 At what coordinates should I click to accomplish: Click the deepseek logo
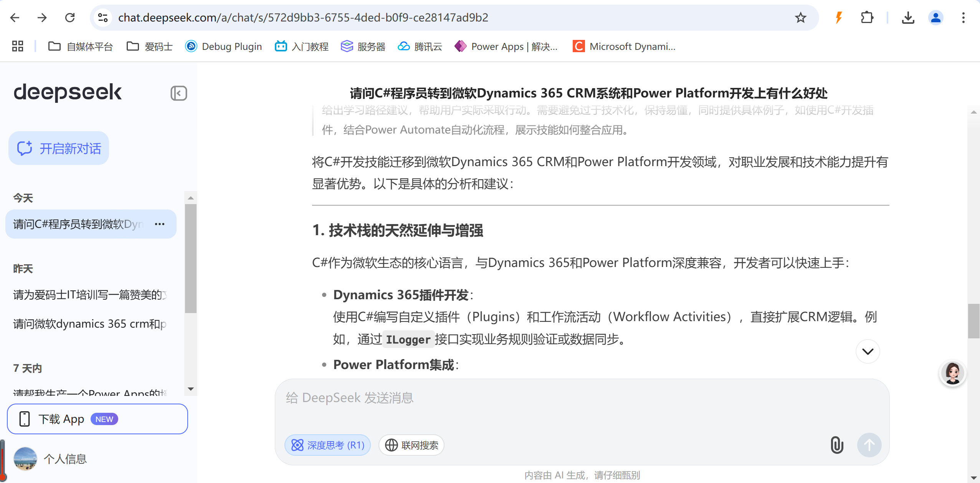pos(68,92)
